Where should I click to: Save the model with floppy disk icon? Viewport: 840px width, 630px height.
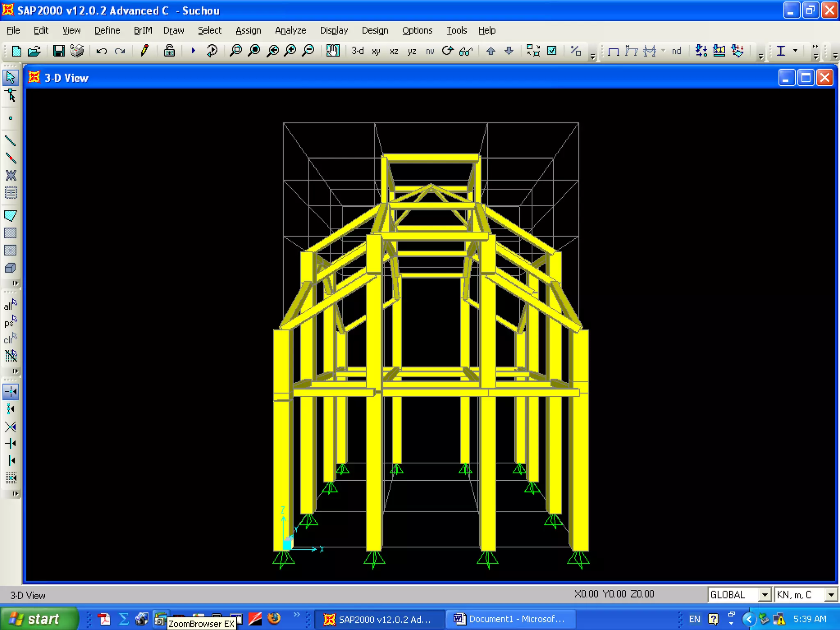coord(59,51)
